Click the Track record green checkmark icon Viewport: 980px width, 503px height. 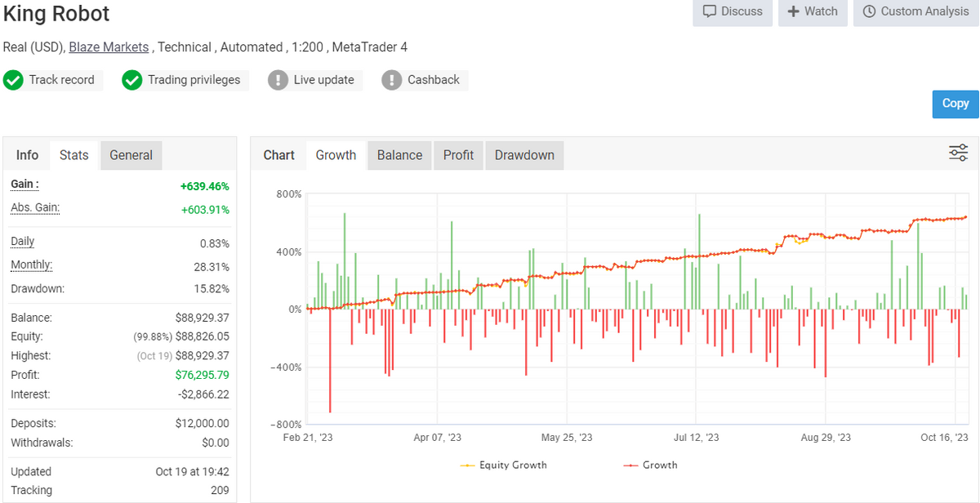[x=13, y=80]
